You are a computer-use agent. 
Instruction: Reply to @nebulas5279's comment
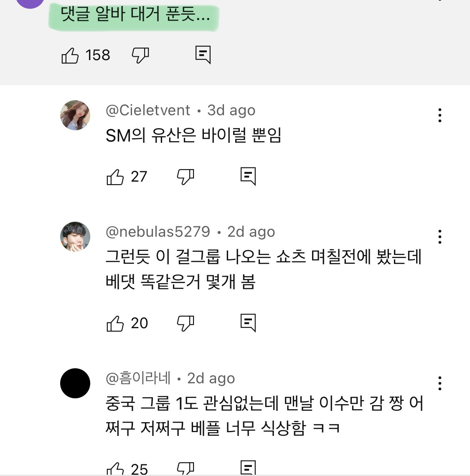point(248,323)
